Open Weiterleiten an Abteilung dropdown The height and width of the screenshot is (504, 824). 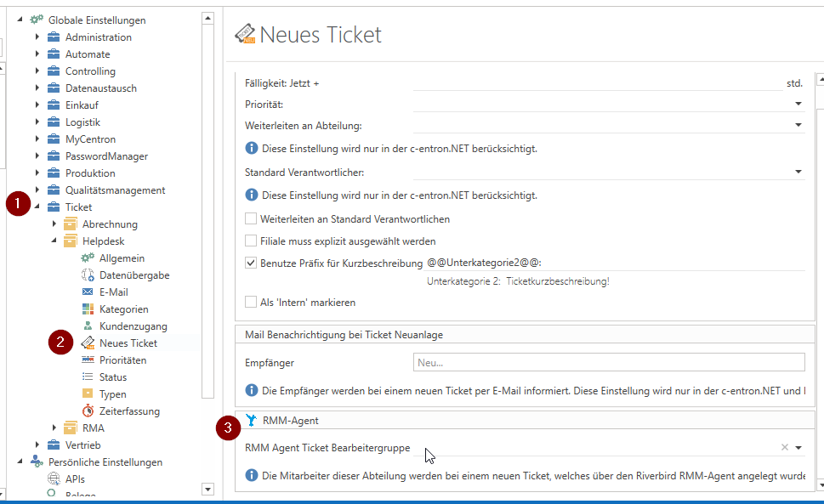pyautogui.click(x=798, y=126)
